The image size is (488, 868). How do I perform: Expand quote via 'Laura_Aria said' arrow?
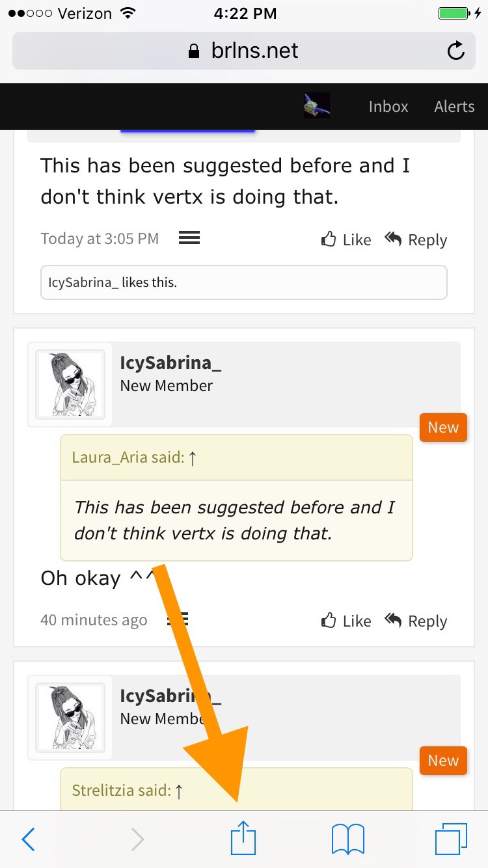(192, 457)
